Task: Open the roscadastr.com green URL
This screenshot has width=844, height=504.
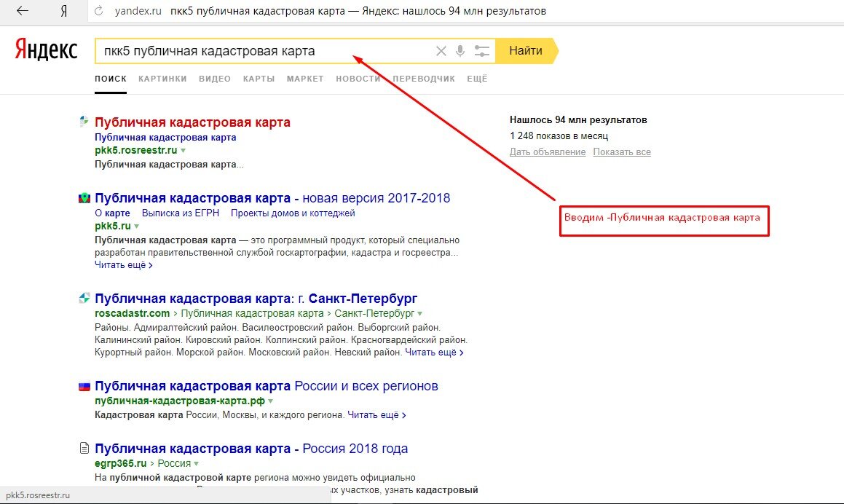Action: 132,313
